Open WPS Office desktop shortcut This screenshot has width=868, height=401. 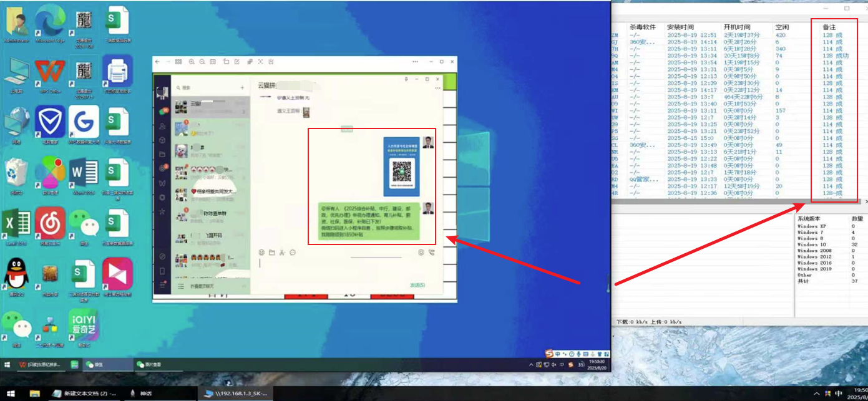pos(50,75)
